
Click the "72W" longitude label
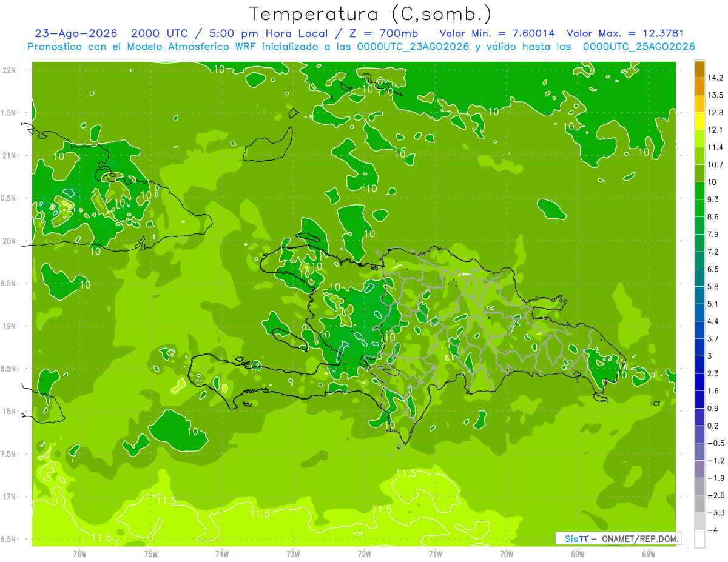[x=364, y=554]
